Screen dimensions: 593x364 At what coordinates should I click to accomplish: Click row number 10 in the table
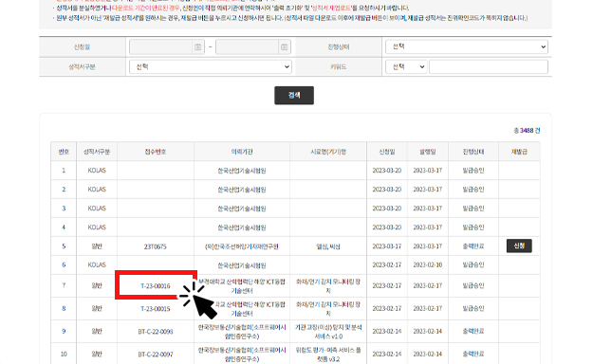point(64,355)
